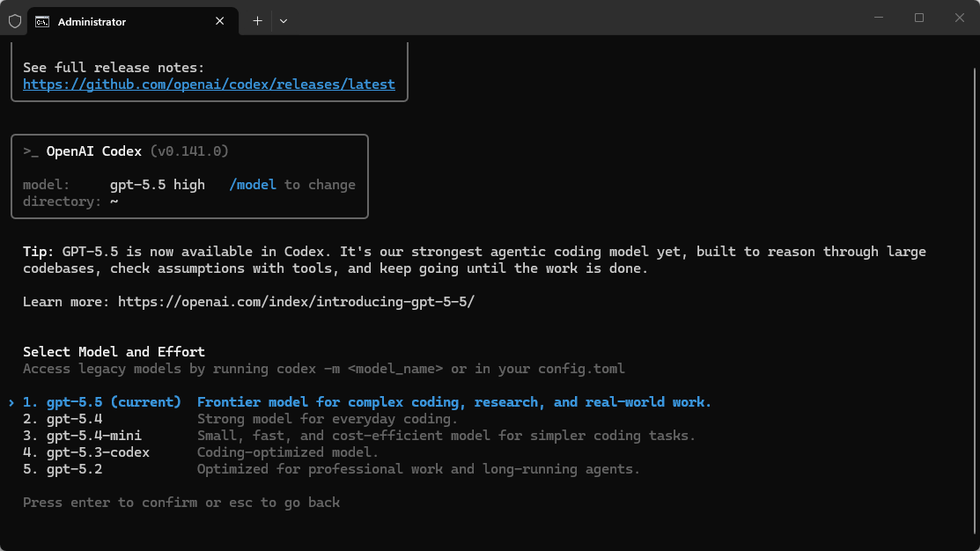
Task: Click the 'gpt-5.5 high' model value
Action: pos(158,185)
